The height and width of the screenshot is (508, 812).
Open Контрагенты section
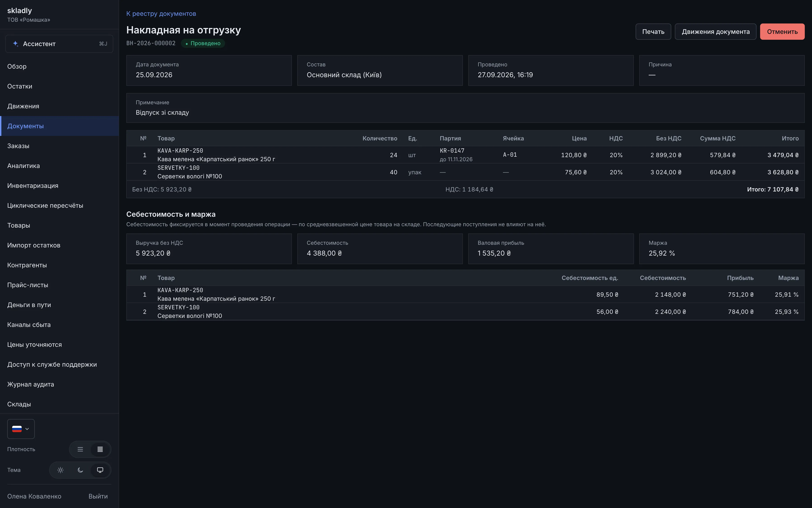59,265
